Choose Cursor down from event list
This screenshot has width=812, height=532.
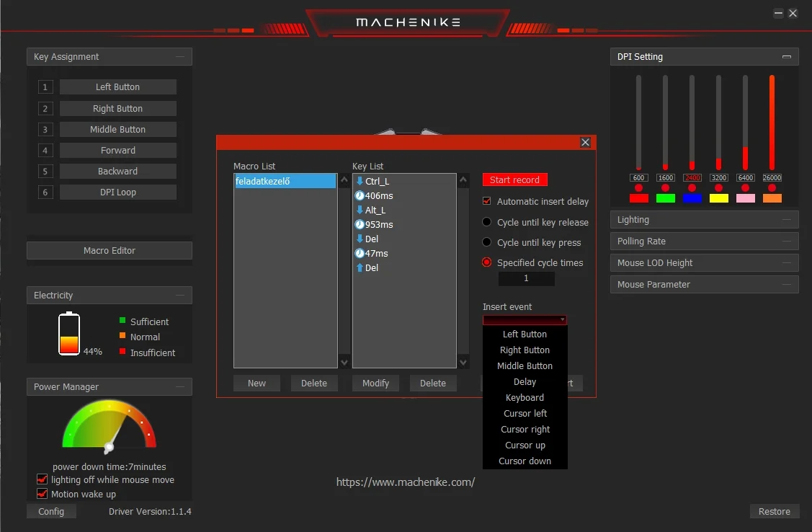[525, 461]
